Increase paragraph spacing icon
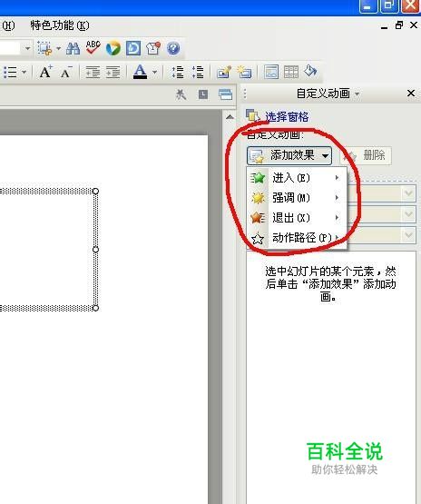Image resolution: width=421 pixels, height=504 pixels. click(178, 72)
